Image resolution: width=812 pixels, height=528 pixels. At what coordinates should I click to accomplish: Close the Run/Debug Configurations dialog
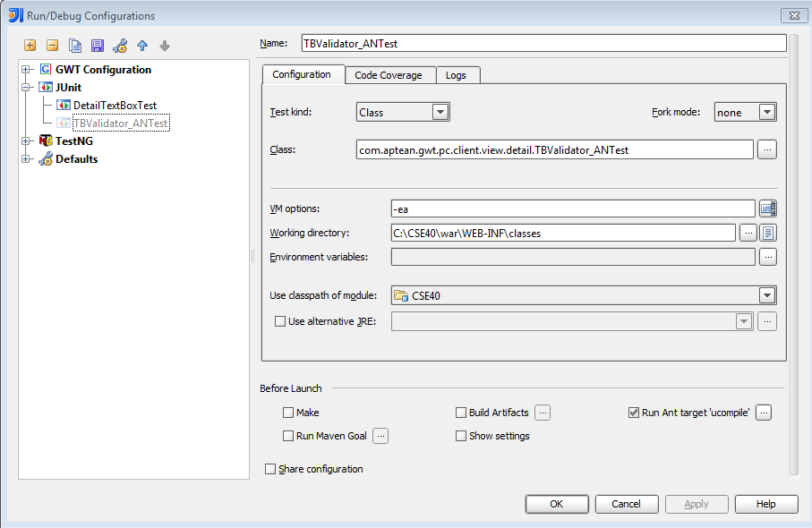point(794,15)
